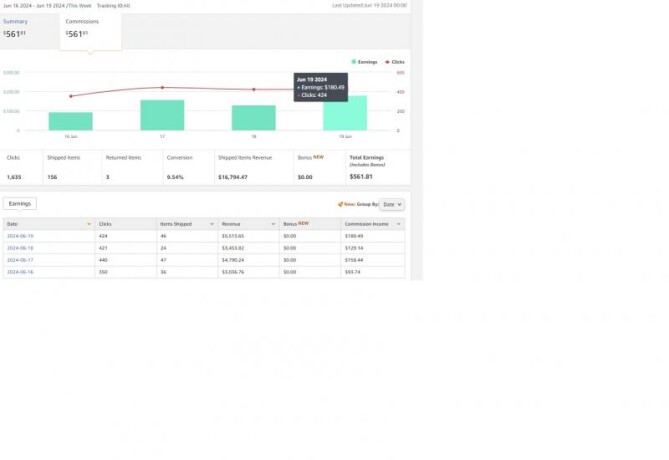Viewport: 669px width, 460px height.
Task: Click the 16 Jun earnings bar
Action: click(71, 121)
